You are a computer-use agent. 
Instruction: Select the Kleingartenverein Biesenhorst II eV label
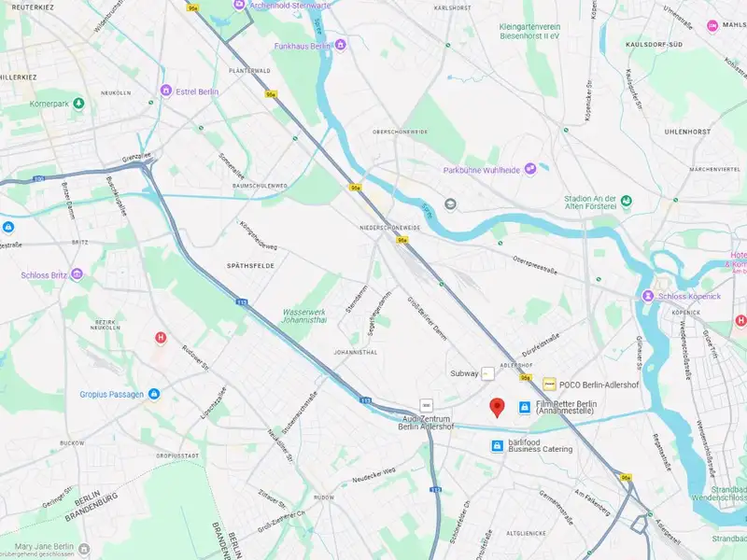point(529,31)
